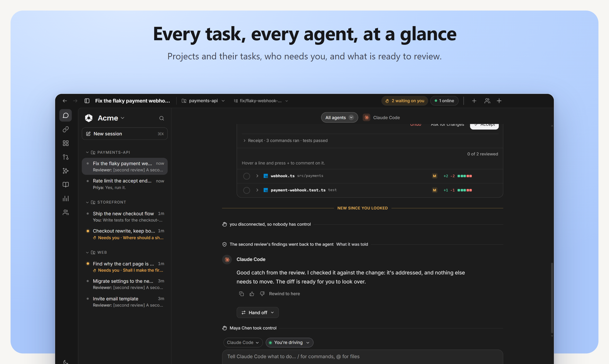The width and height of the screenshot is (609, 364).
Task: Search sessions with the magnifier icon
Action: tap(161, 118)
